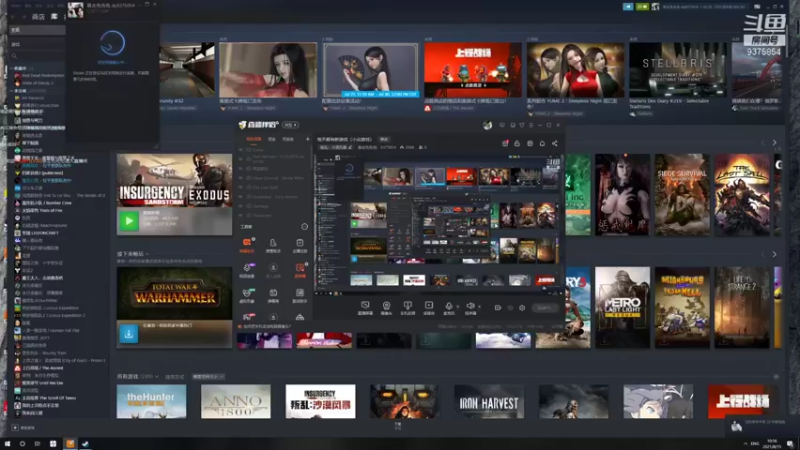Click the microphone icon in the streaming toolbar
The image size is (800, 450).
(x=449, y=306)
